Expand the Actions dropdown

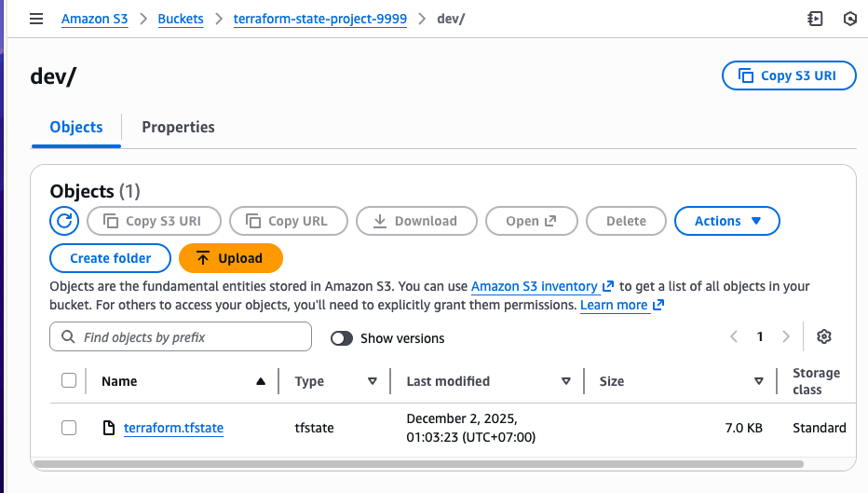[727, 221]
